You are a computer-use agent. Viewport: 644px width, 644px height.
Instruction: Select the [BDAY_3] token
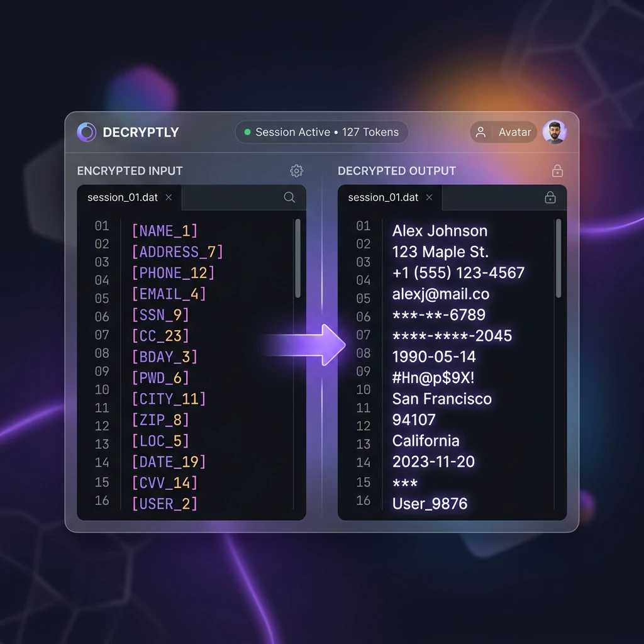(x=164, y=357)
